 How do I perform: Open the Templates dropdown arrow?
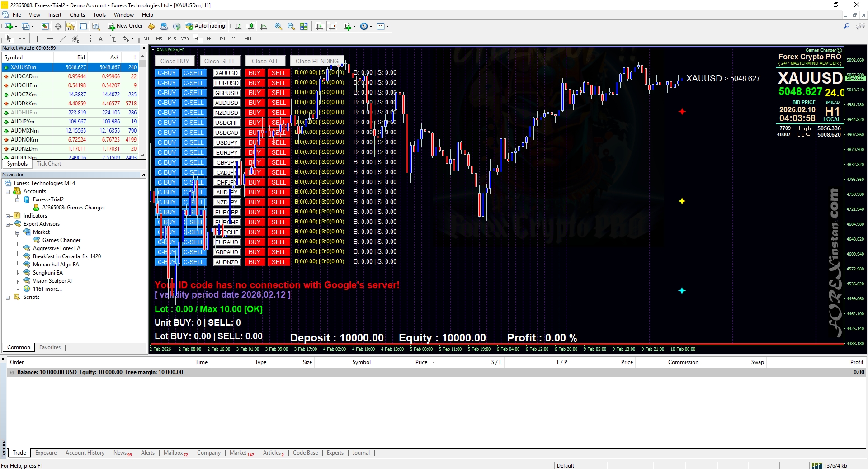pos(387,26)
